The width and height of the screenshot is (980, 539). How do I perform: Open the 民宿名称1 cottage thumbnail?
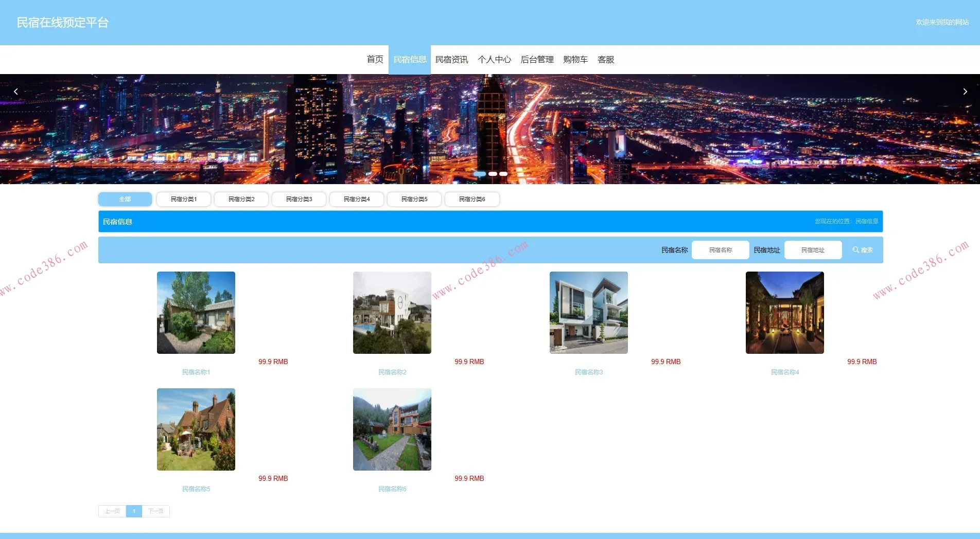(x=196, y=313)
